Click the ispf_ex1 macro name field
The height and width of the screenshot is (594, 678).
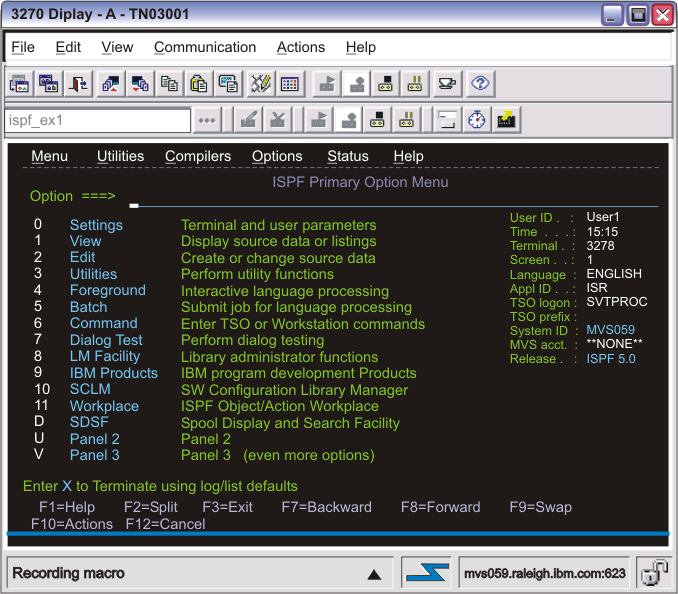pos(97,120)
